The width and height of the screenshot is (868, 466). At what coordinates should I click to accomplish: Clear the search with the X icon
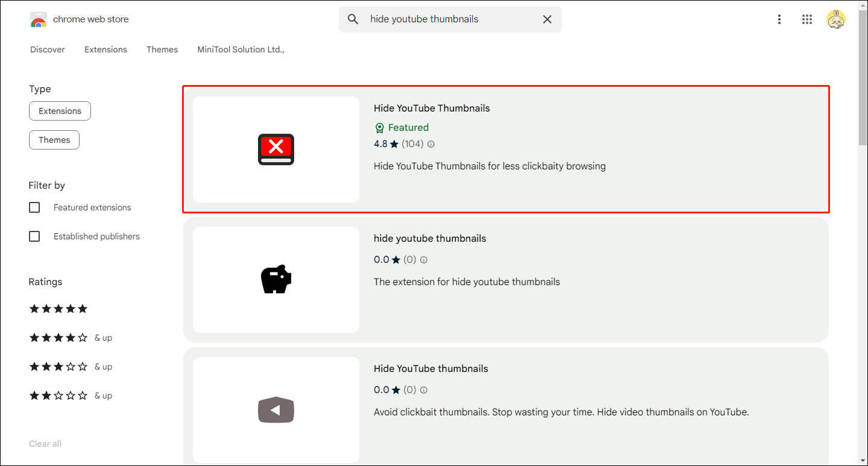547,19
